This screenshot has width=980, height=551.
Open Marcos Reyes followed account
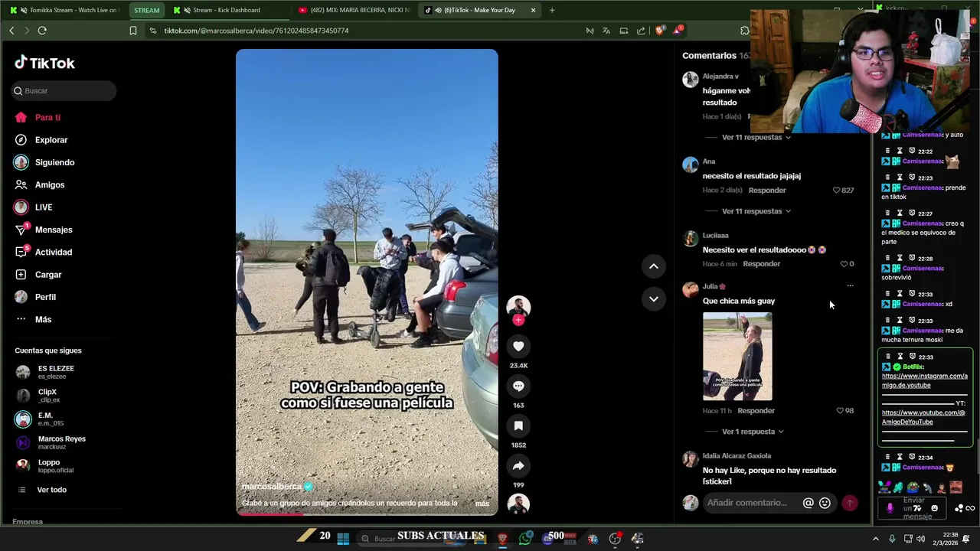pos(51,442)
